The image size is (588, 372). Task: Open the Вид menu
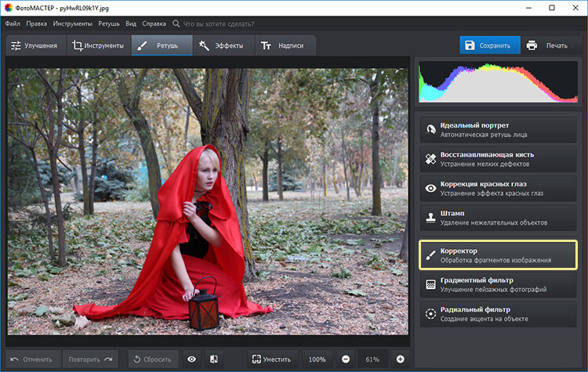pyautogui.click(x=131, y=23)
